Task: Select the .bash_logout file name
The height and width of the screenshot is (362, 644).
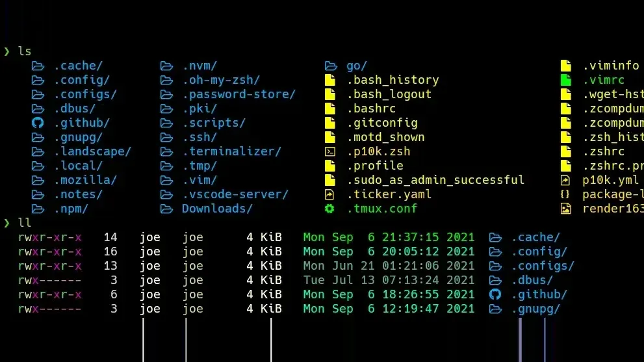Action: (x=389, y=94)
